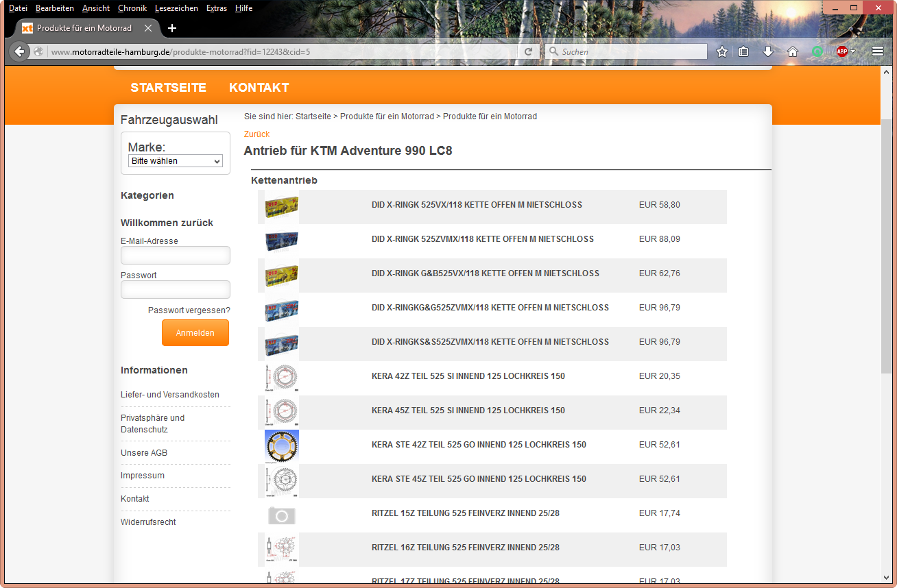Open the Lesezeichen menu
The image size is (897, 588).
176,8
